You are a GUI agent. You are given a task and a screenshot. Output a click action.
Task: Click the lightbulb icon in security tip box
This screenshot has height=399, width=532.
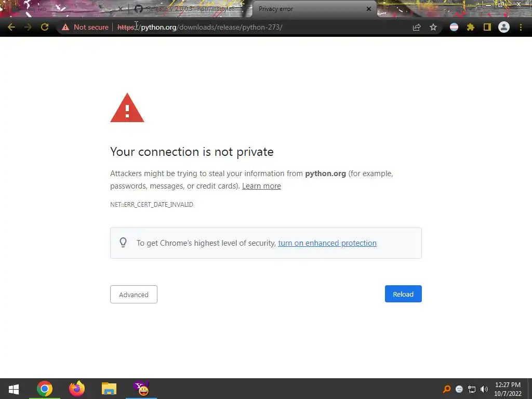click(123, 242)
